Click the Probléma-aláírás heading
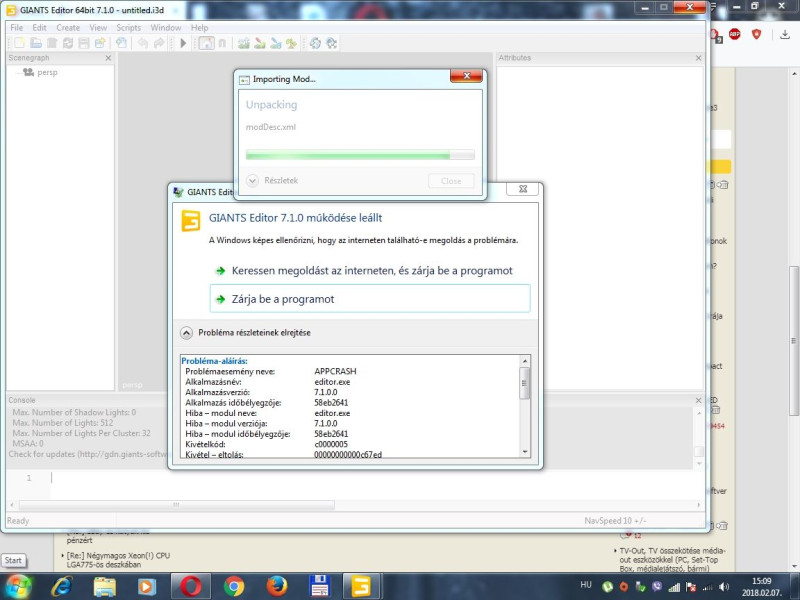The height and width of the screenshot is (600, 800). (214, 361)
